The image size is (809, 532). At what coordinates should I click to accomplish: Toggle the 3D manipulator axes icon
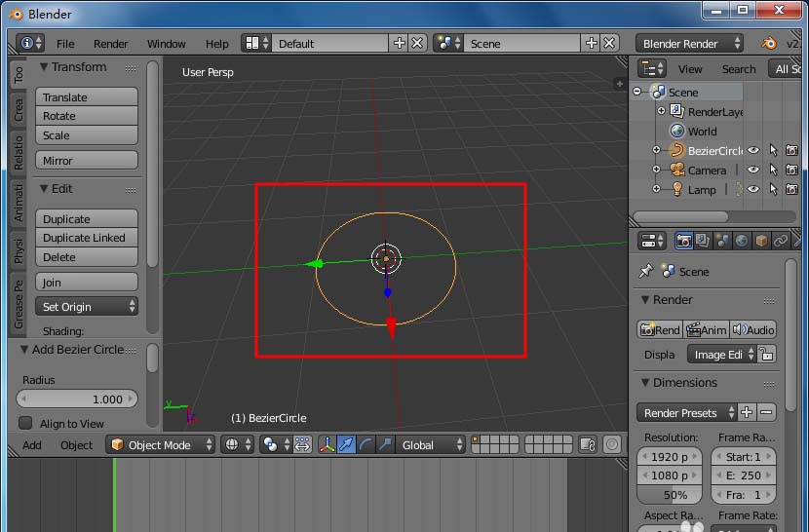[x=327, y=445]
